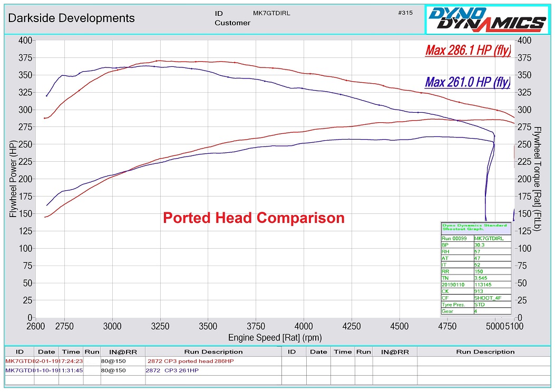Click the 02-01-19 date cell
555x392 pixels.
coord(46,361)
